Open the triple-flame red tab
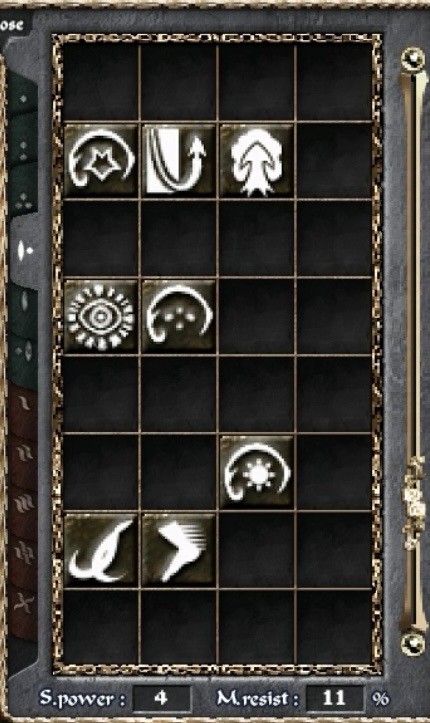The width and height of the screenshot is (430, 723). click(x=23, y=503)
